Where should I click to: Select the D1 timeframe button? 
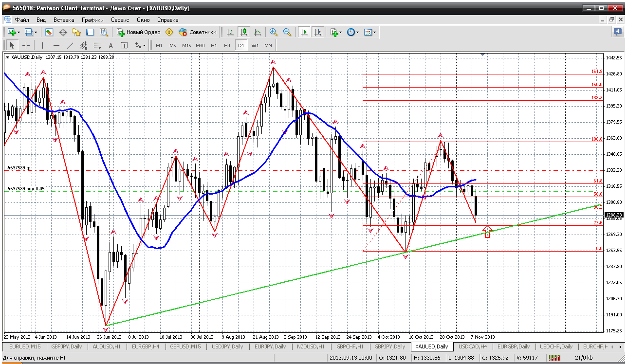[241, 45]
